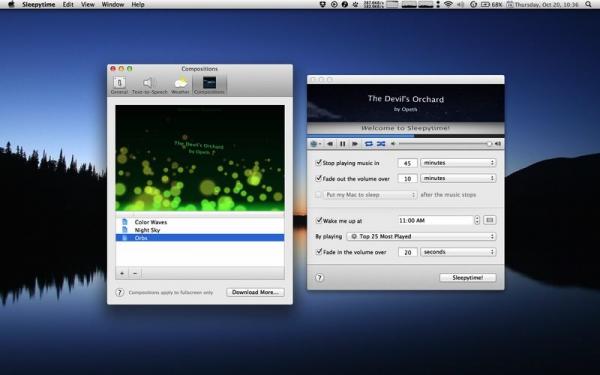
Task: Toggle the repeat button
Action: point(368,144)
